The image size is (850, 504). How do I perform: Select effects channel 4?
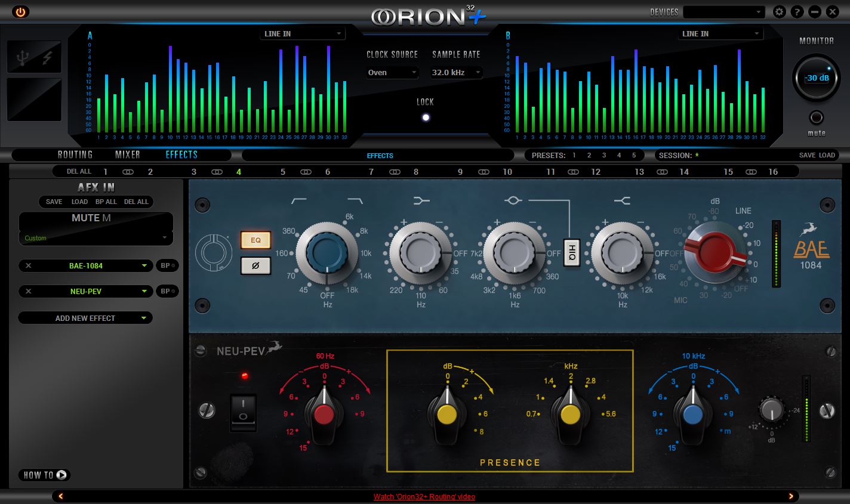click(239, 172)
